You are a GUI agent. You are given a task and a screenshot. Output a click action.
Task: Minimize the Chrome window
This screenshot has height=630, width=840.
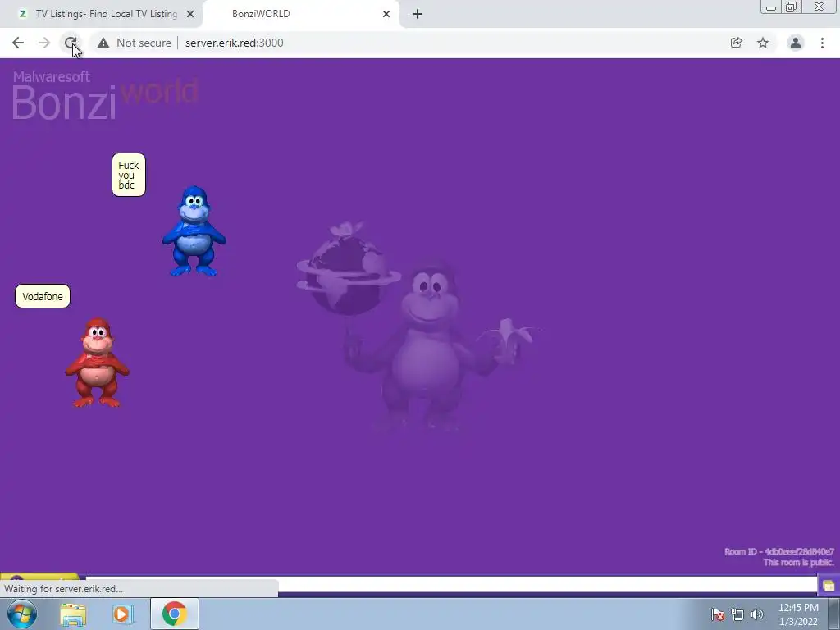(x=771, y=7)
